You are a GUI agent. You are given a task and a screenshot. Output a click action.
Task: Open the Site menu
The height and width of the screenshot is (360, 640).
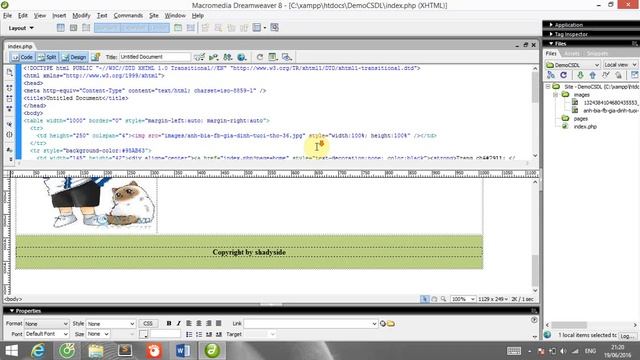click(x=154, y=16)
